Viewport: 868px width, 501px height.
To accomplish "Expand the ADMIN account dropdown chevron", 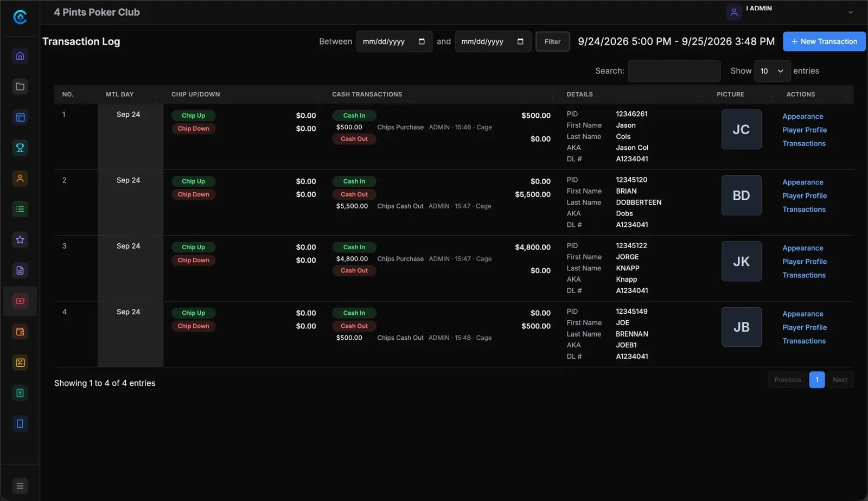I will pyautogui.click(x=850, y=12).
